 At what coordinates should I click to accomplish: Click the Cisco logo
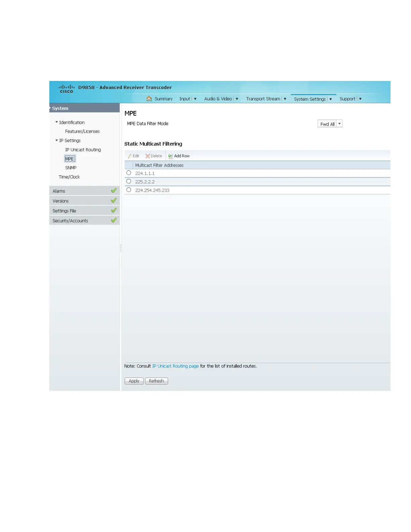point(66,89)
